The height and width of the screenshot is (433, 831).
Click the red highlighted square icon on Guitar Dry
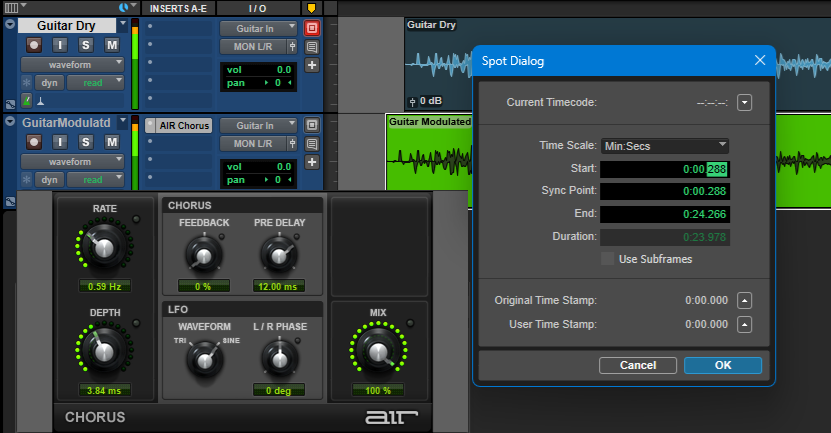[x=312, y=28]
